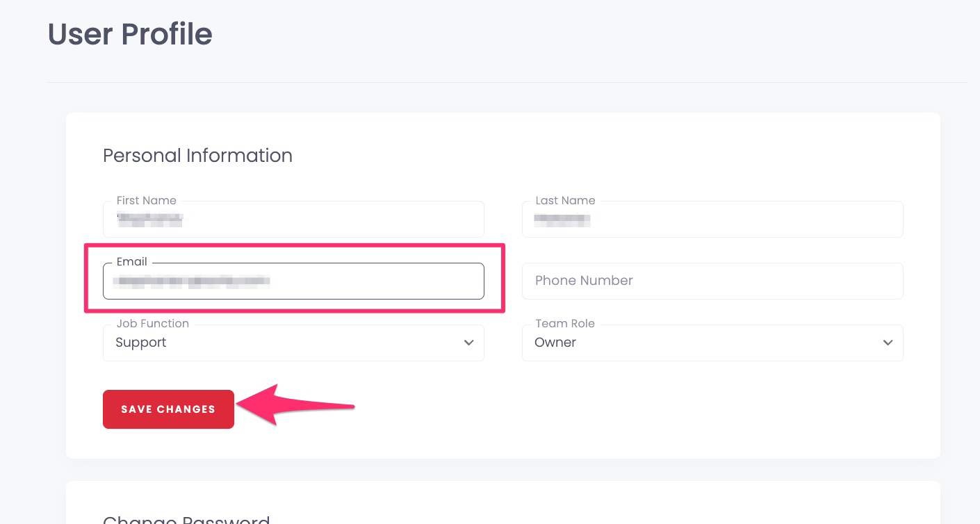The image size is (980, 524).
Task: Click the Phone Number input field
Action: [712, 281]
